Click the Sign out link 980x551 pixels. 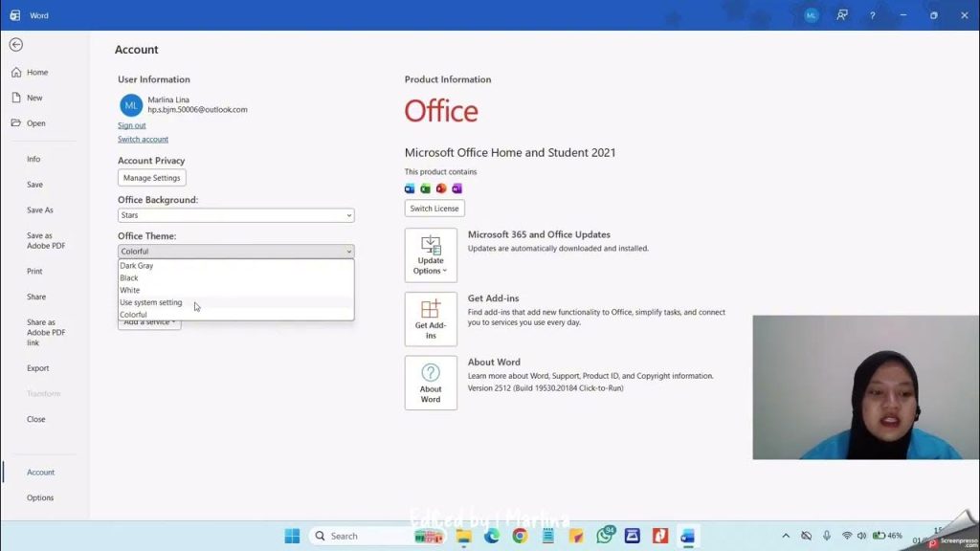[x=131, y=125]
